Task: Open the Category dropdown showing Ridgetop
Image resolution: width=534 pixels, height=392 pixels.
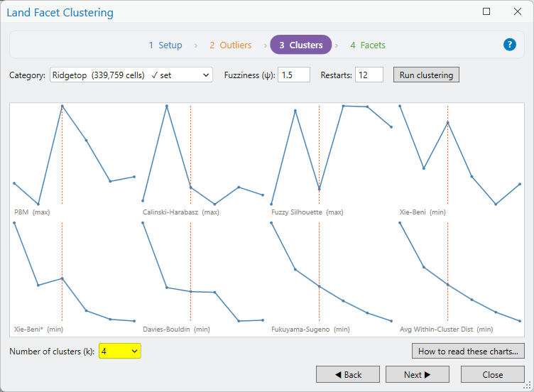Action: [x=131, y=75]
